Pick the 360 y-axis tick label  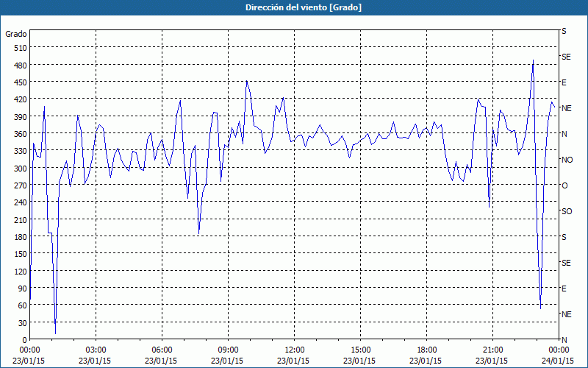[x=21, y=134]
